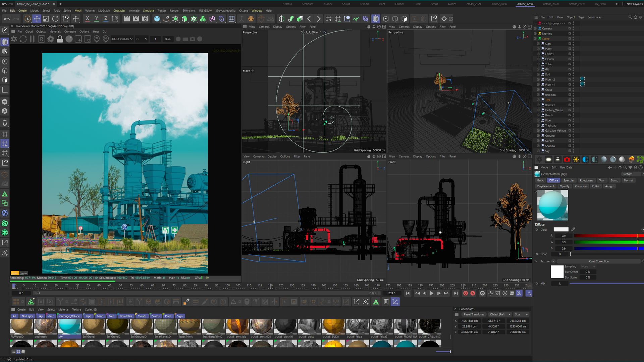
Task: Adjust the red R channel slider
Action: (608, 236)
